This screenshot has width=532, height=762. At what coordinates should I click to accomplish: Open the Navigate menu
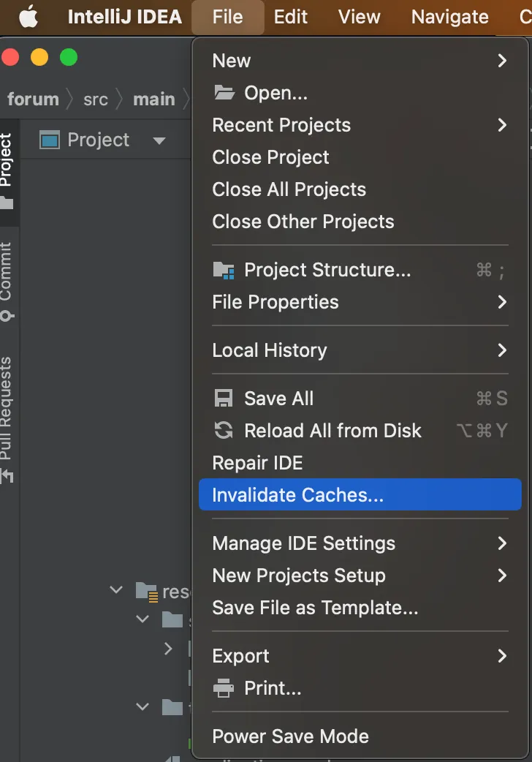[x=449, y=17]
